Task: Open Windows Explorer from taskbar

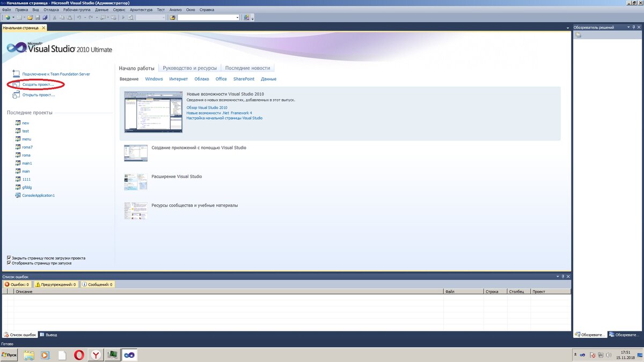Action: (x=28, y=354)
